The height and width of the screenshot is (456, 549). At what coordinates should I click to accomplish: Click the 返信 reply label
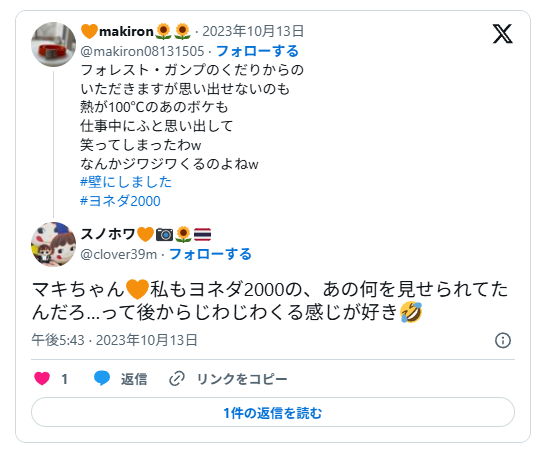click(x=134, y=379)
